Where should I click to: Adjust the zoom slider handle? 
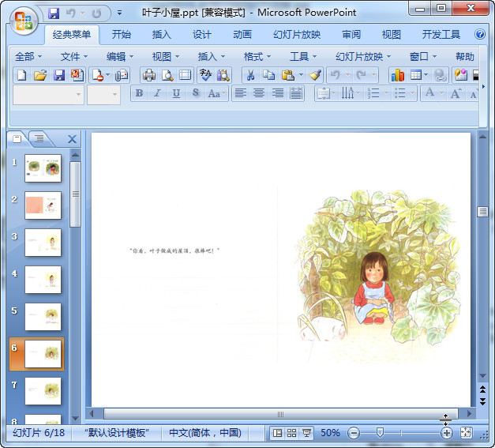click(x=380, y=433)
